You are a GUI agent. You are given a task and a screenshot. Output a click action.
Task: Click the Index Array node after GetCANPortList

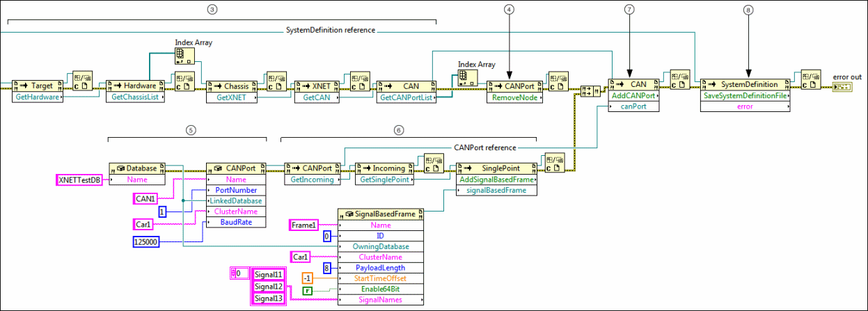464,77
